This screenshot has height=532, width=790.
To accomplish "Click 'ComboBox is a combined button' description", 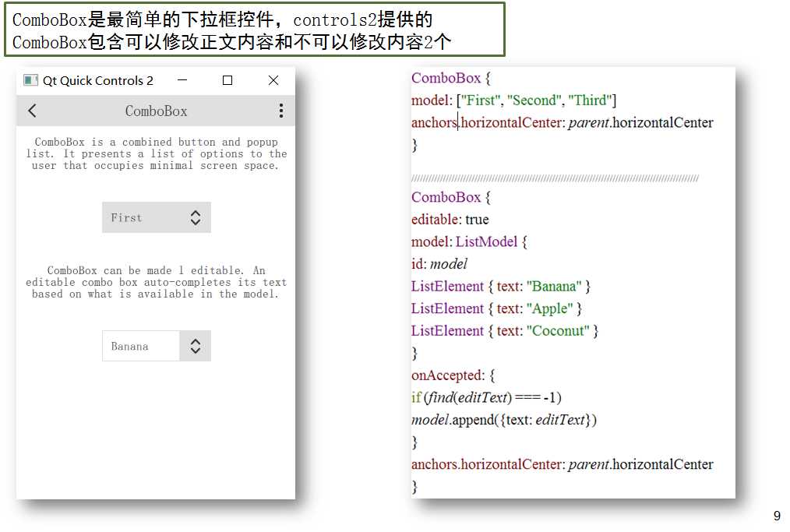I will [156, 153].
